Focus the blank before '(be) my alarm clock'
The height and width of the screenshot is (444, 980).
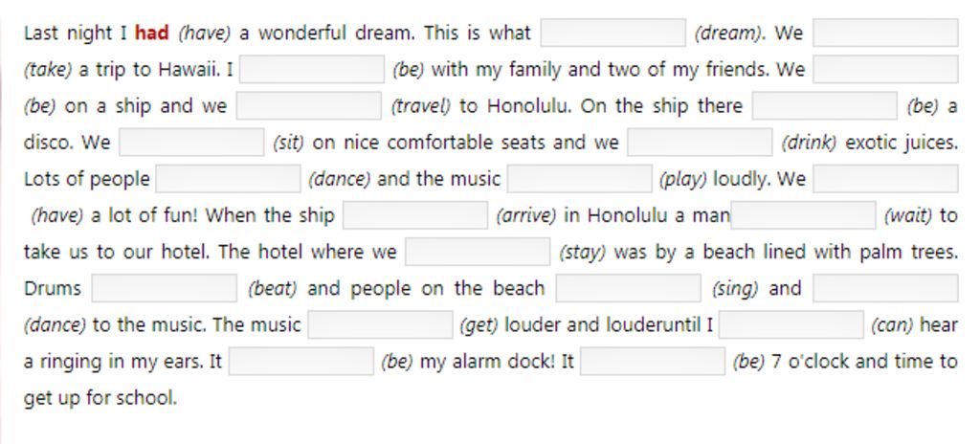click(301, 362)
